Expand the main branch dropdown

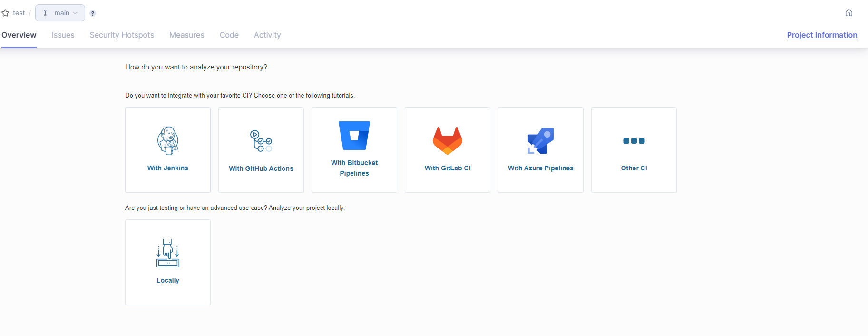[60, 13]
